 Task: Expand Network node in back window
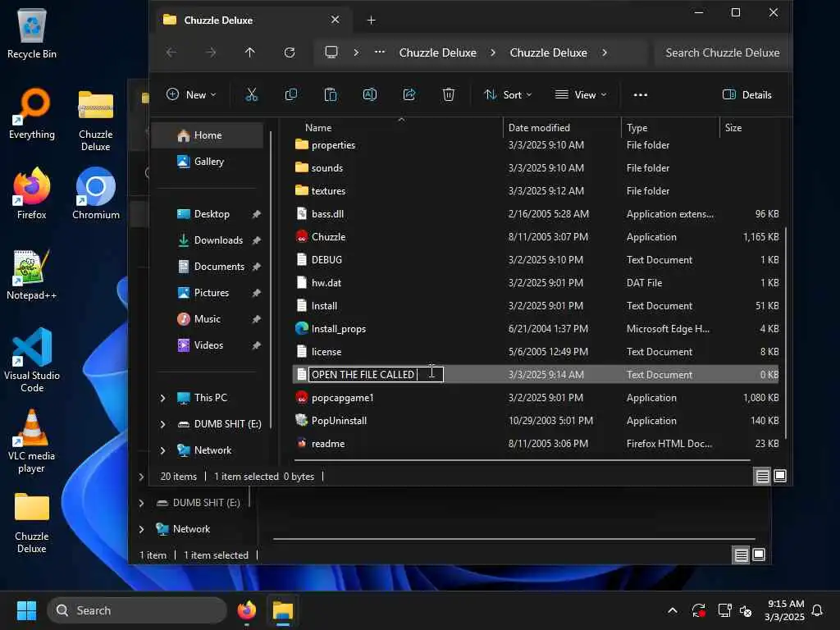tap(141, 529)
